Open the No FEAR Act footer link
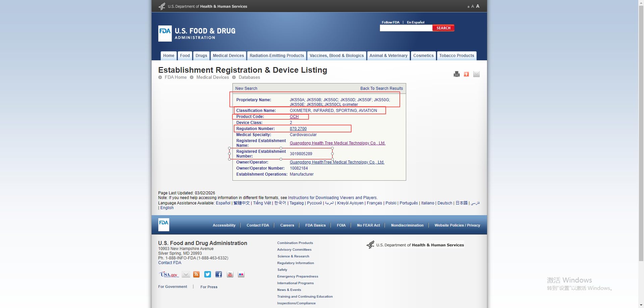644x308 pixels. [368, 225]
